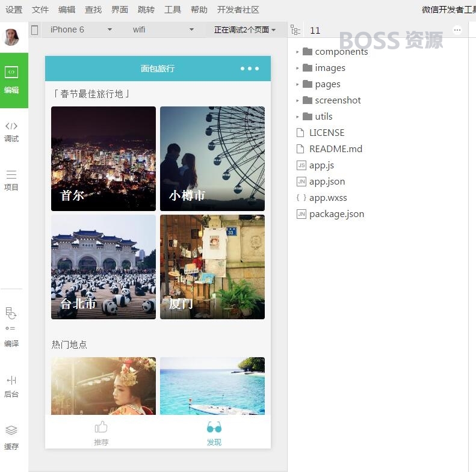Screen dimensions: 476x472
Task: Open the 编辑 menu in menu bar
Action: coord(67,10)
